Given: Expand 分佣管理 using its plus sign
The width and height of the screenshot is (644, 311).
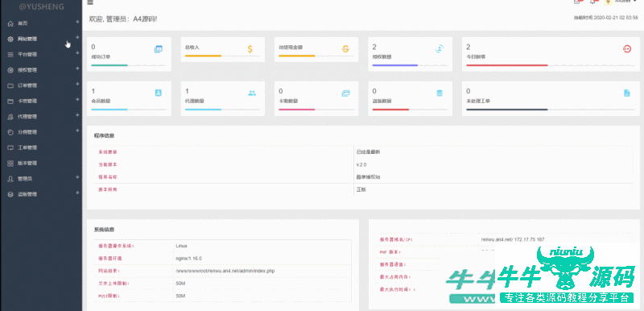Looking at the screenshot, I should pos(77,131).
